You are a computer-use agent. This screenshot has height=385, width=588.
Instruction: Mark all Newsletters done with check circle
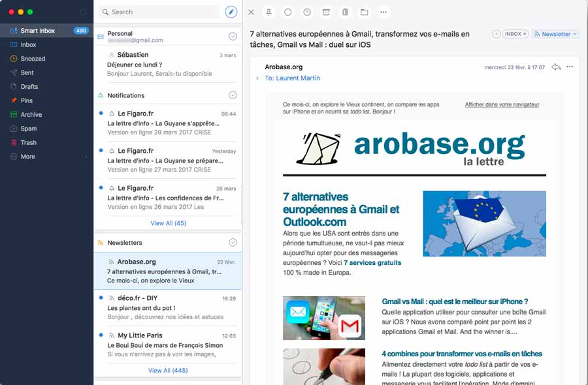tap(233, 242)
